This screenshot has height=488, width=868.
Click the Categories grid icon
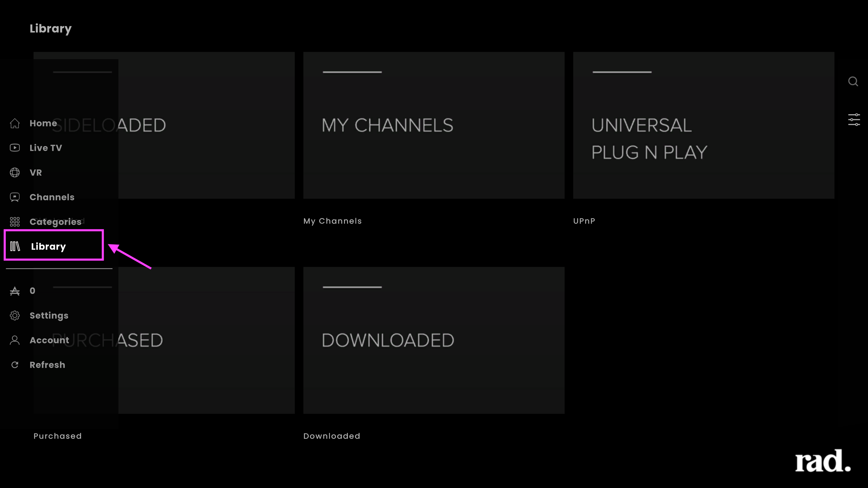pyautogui.click(x=14, y=222)
